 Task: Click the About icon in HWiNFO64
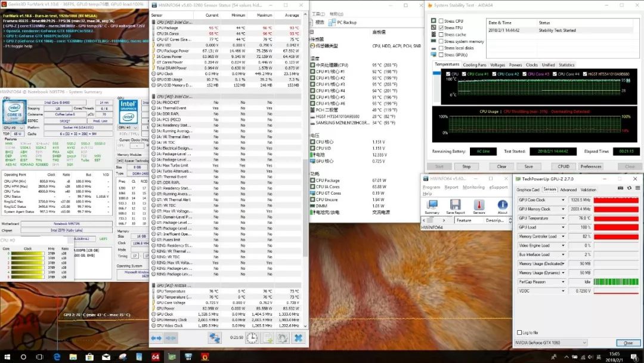pyautogui.click(x=504, y=205)
